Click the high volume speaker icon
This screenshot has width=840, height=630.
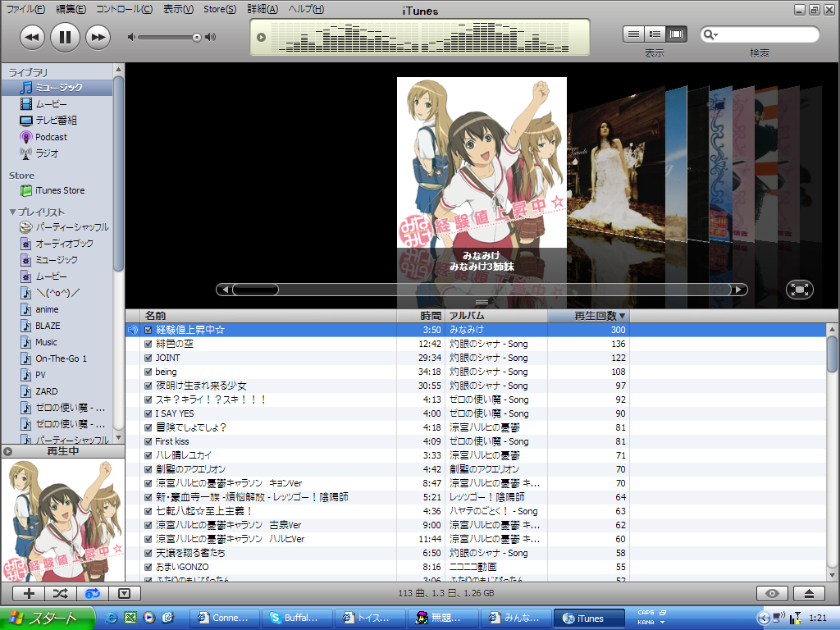(x=211, y=37)
